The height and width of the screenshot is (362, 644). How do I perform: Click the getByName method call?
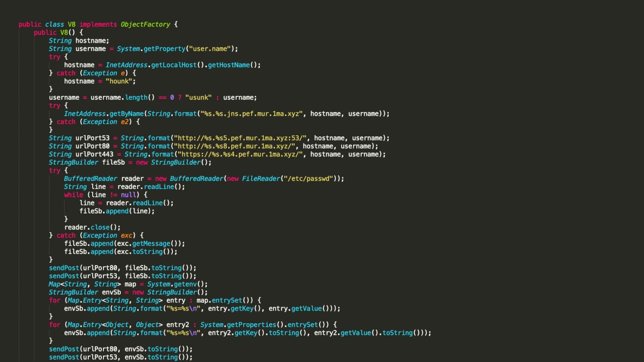point(126,114)
